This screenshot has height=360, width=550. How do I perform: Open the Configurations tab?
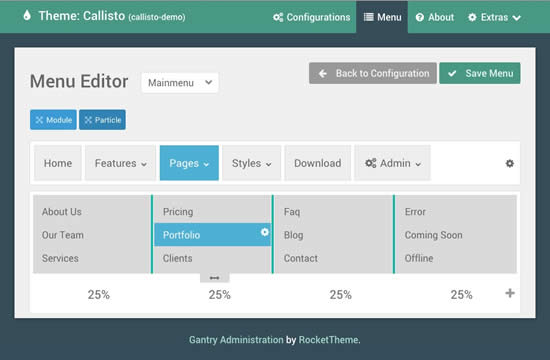[311, 17]
